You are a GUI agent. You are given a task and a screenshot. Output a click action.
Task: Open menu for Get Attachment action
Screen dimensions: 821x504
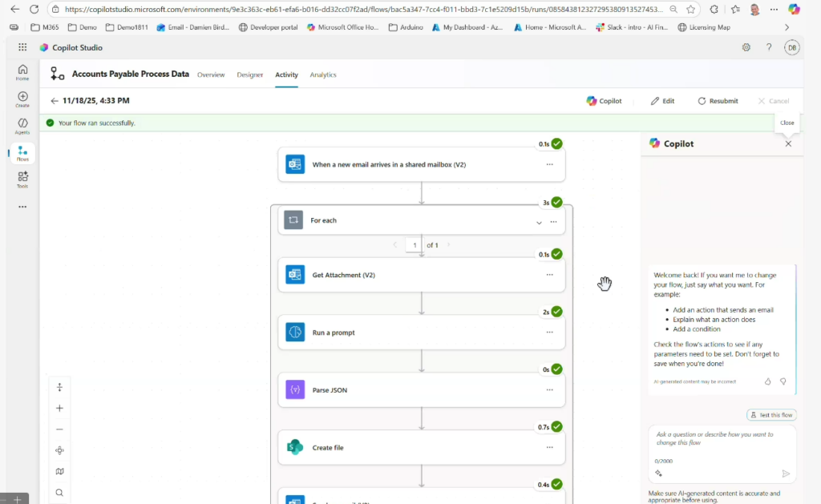coord(549,275)
